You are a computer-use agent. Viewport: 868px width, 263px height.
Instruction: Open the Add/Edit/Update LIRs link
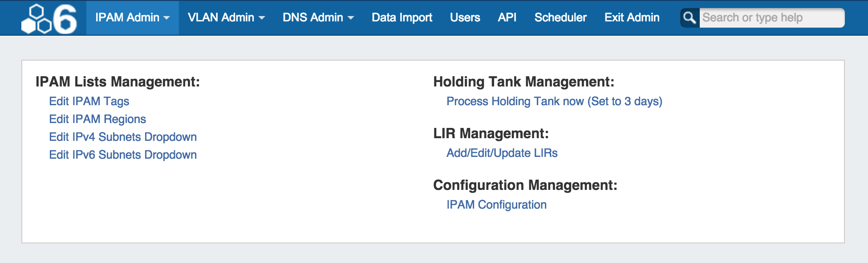[x=502, y=153]
